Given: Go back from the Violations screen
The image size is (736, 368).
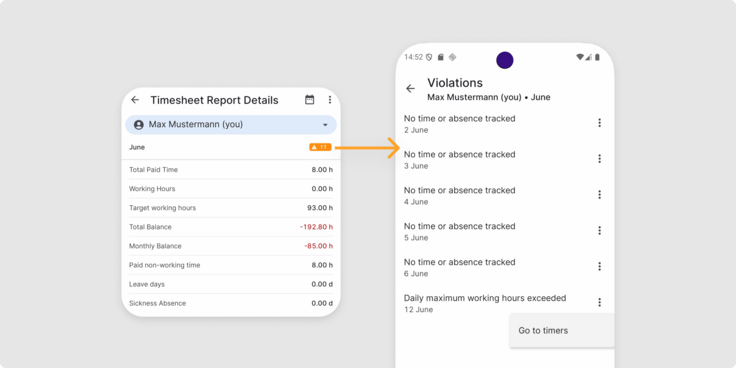Looking at the screenshot, I should [411, 89].
